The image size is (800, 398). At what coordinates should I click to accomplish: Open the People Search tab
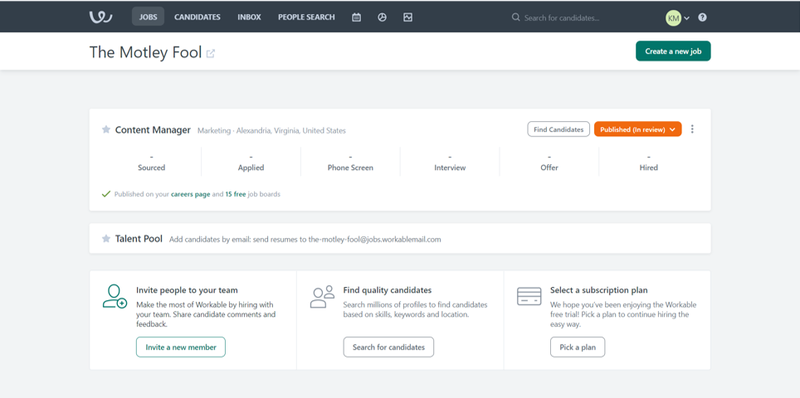coord(307,17)
